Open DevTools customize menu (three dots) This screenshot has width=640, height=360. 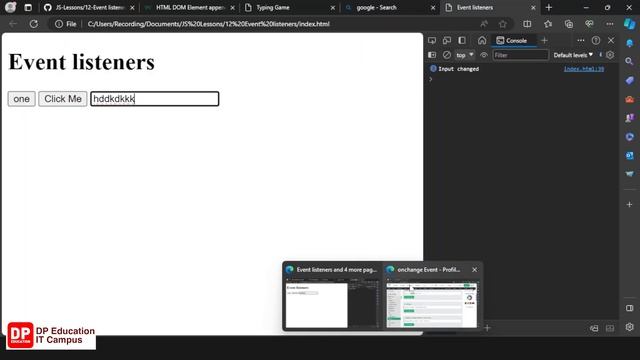(x=580, y=40)
